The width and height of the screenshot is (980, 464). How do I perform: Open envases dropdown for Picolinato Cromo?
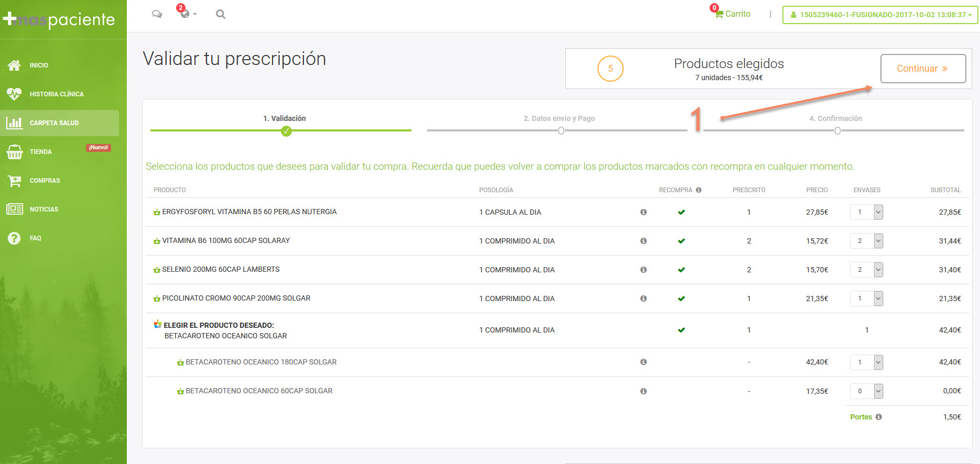click(866, 299)
